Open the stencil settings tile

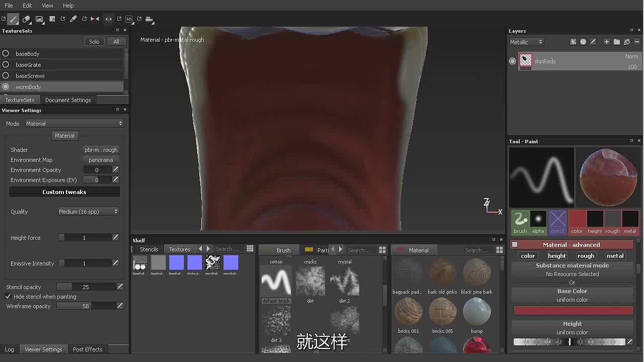coord(557,222)
